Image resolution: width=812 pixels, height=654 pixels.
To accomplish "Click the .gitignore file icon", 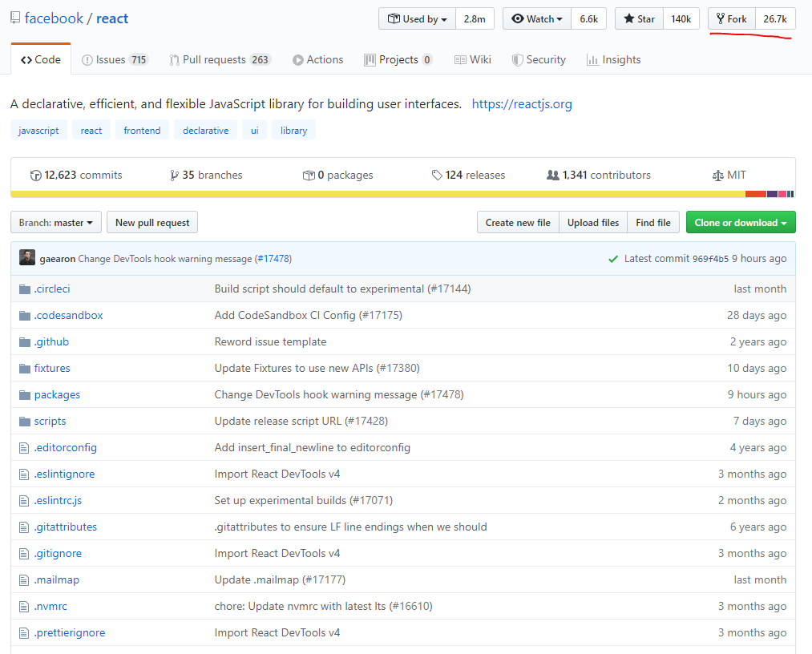I will tap(24, 554).
